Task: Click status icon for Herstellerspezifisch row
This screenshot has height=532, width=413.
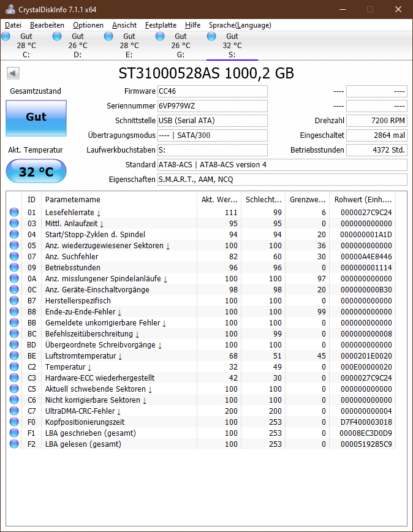Action: [14, 300]
